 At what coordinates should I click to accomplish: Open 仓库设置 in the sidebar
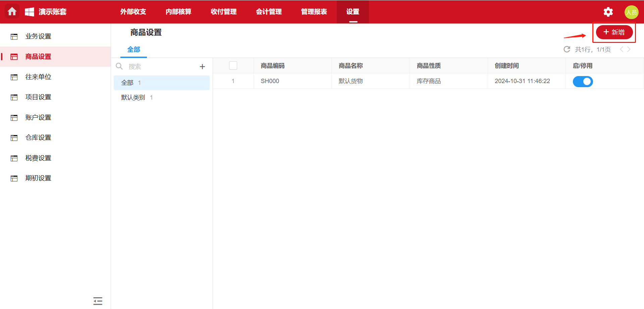[38, 138]
